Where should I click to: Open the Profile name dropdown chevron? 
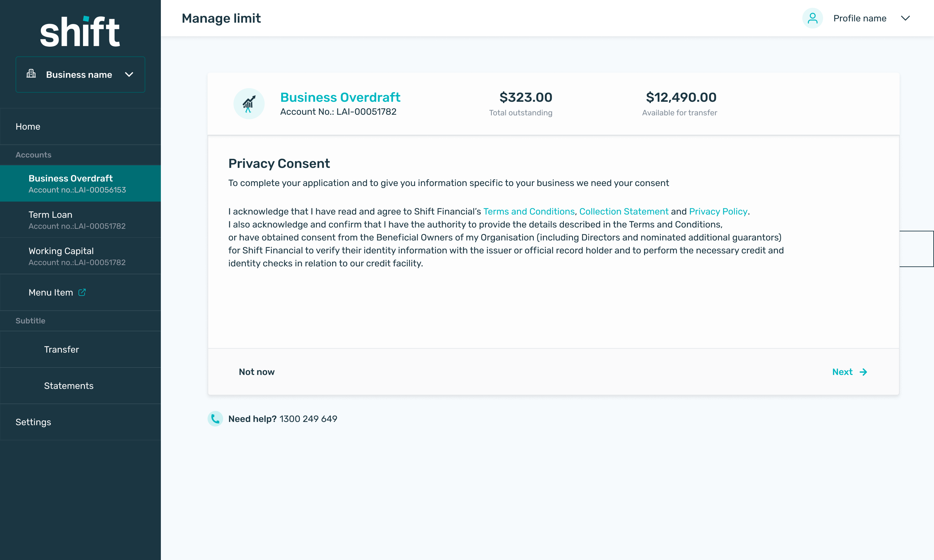[905, 18]
